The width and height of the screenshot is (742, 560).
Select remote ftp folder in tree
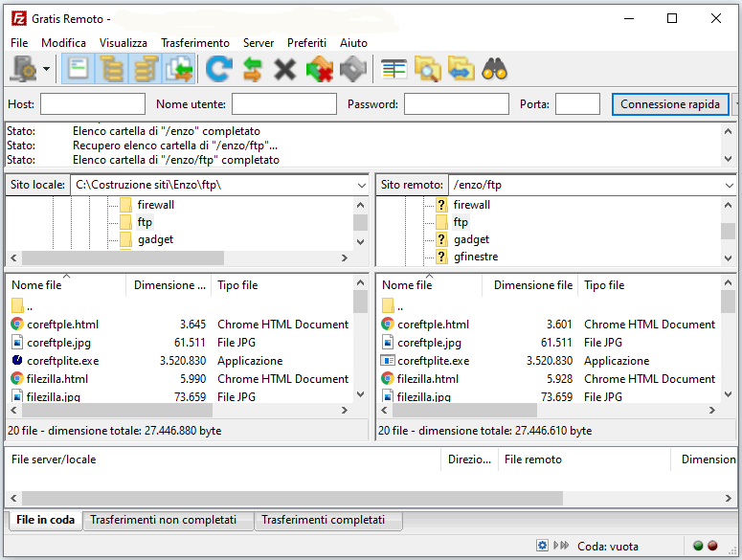[461, 222]
